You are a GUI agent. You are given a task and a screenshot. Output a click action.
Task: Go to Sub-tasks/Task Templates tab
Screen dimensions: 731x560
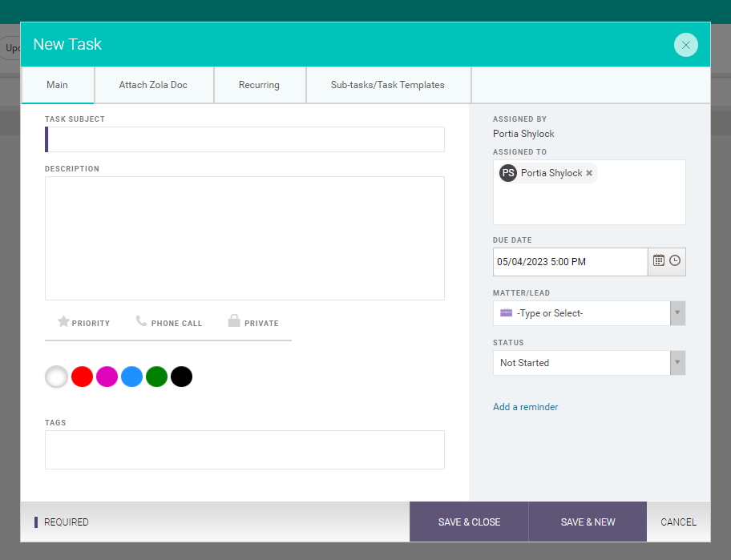(387, 85)
